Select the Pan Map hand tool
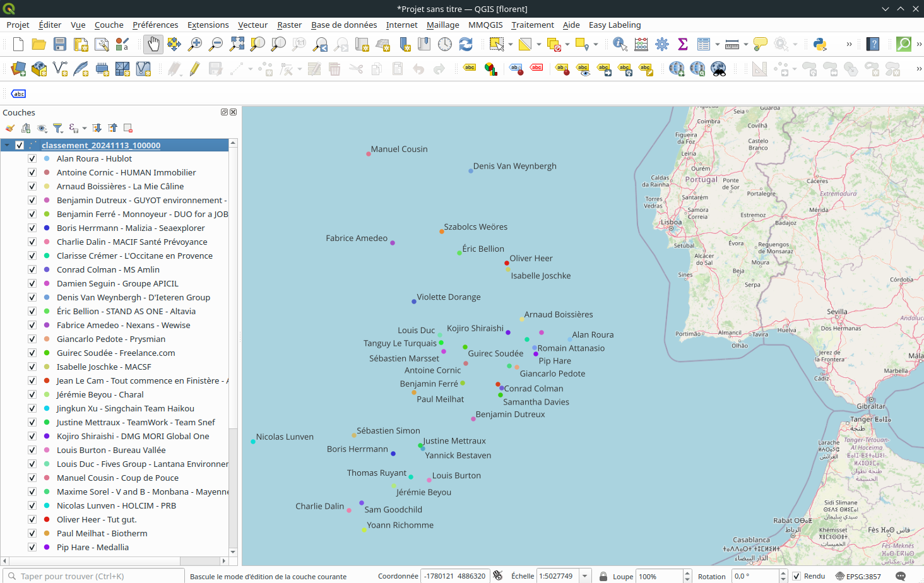This screenshot has height=583, width=924. coord(153,44)
